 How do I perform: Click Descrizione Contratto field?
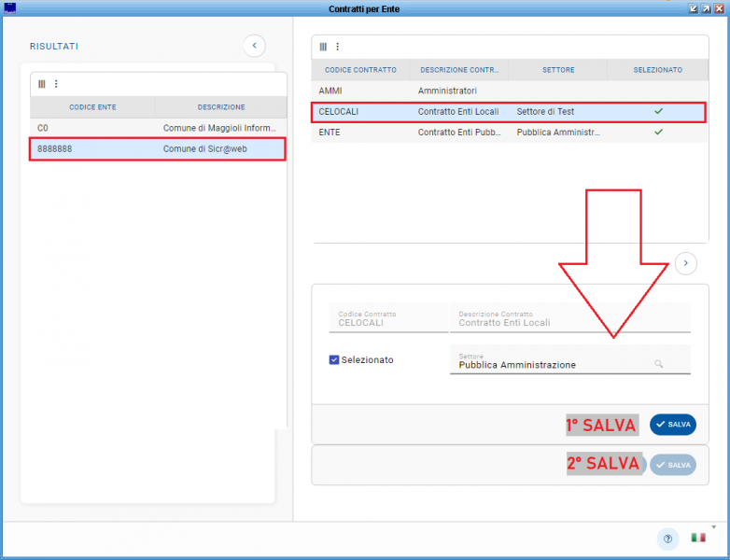tap(570, 318)
